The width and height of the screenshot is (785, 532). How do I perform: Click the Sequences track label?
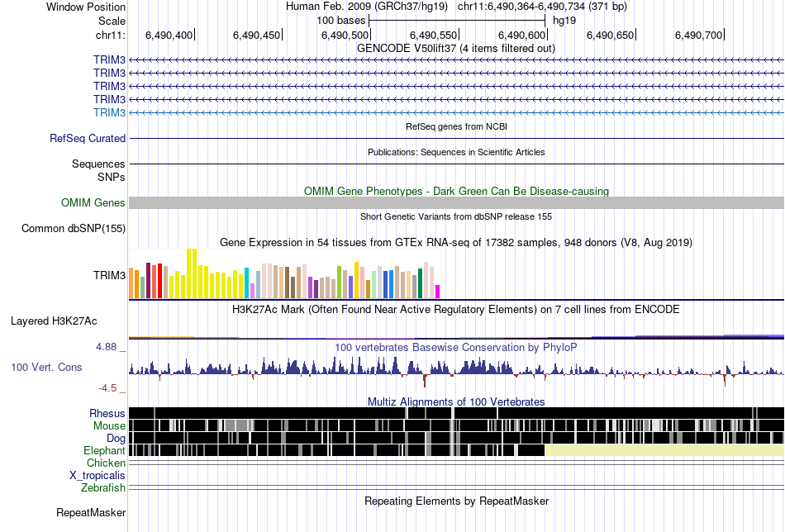98,164
